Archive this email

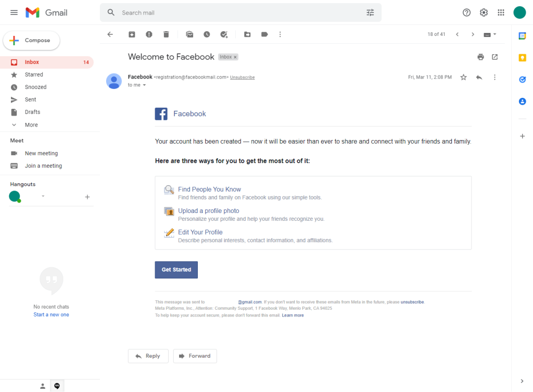(x=132, y=34)
